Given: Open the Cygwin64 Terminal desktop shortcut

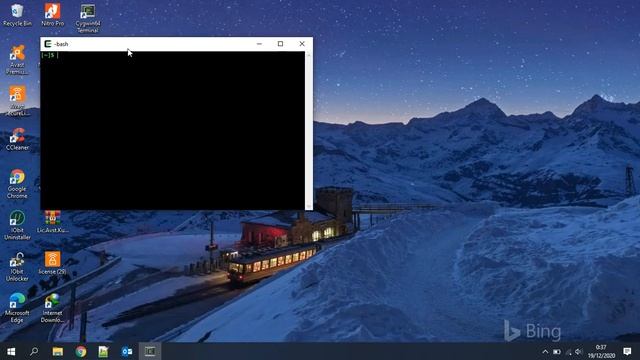Looking at the screenshot, I should pyautogui.click(x=88, y=18).
